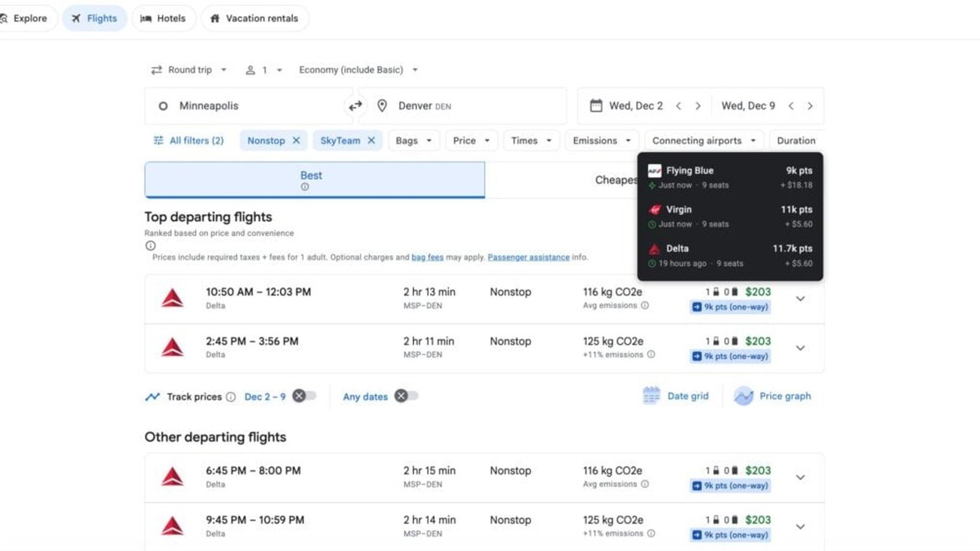
Task: Expand the 6:45 PM flight details
Action: (x=800, y=478)
